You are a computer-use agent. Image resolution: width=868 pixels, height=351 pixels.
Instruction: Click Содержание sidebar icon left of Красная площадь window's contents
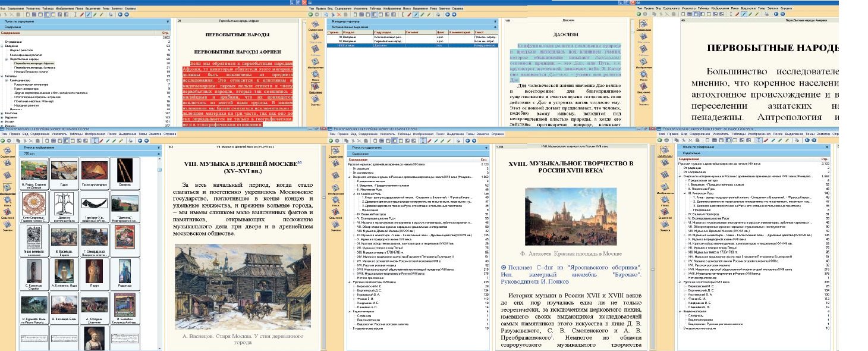pos(334,151)
